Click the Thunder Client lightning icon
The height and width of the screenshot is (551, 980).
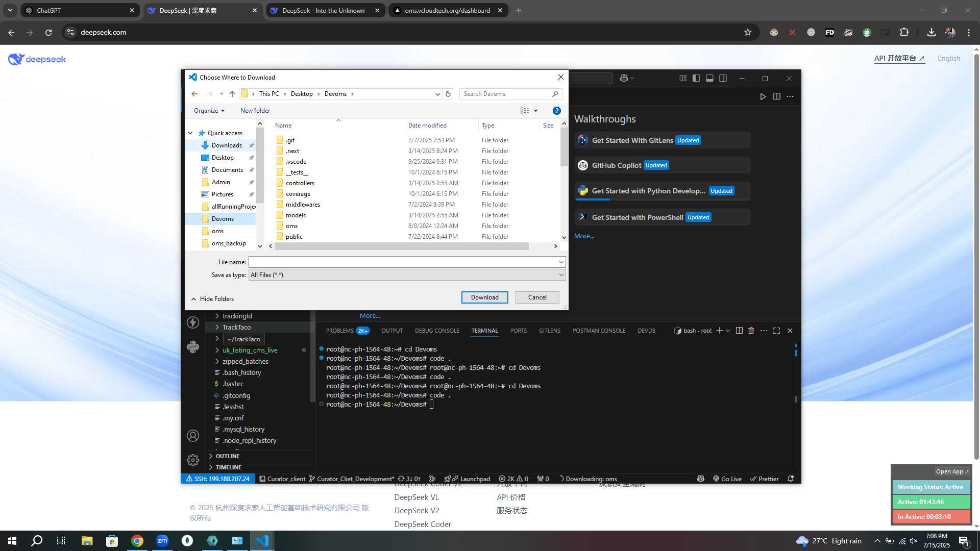(x=193, y=322)
